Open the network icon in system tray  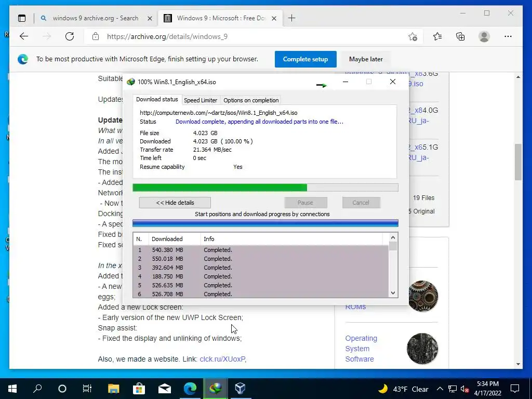(453, 389)
